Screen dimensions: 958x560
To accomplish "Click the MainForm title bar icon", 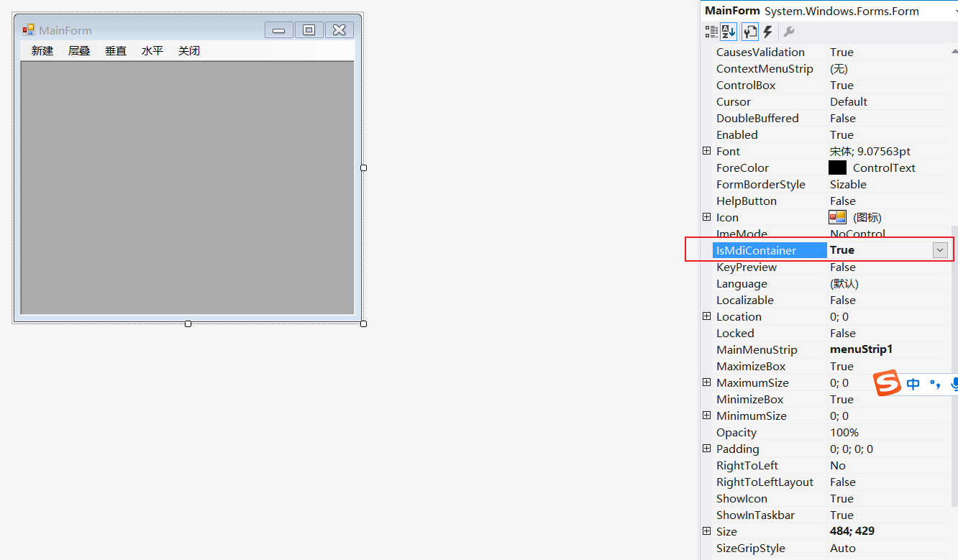I will (29, 30).
